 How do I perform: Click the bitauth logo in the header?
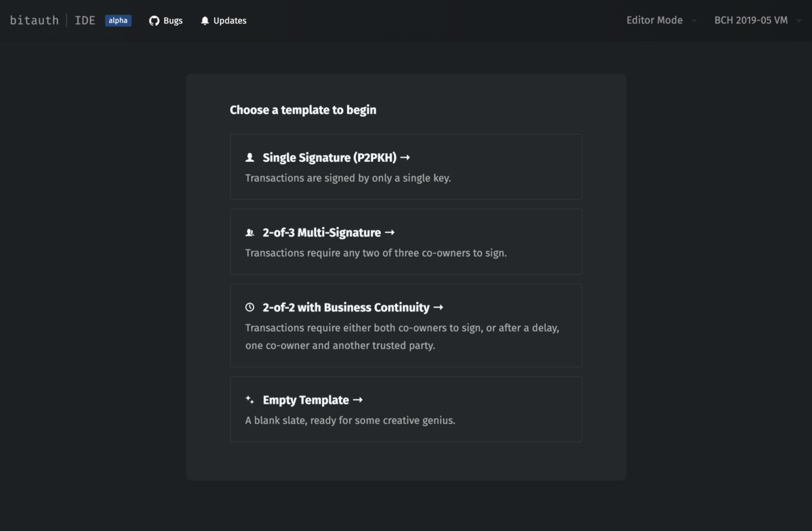(x=34, y=20)
